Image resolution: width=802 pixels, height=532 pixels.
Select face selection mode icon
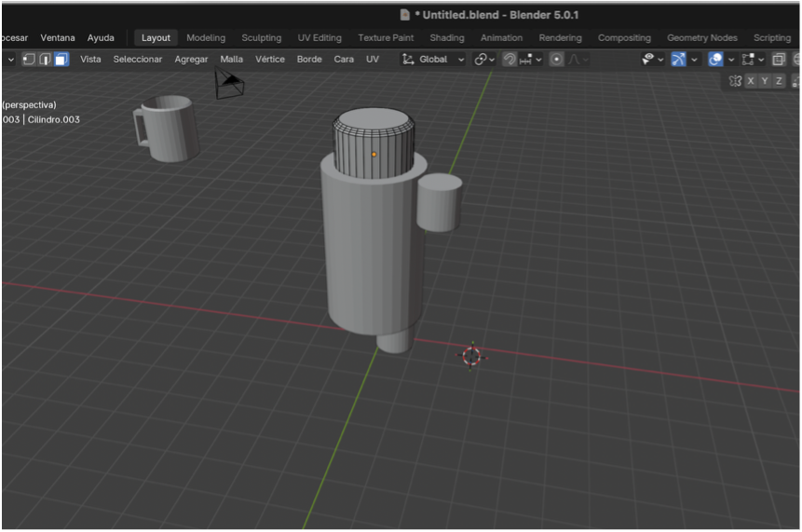(61, 59)
